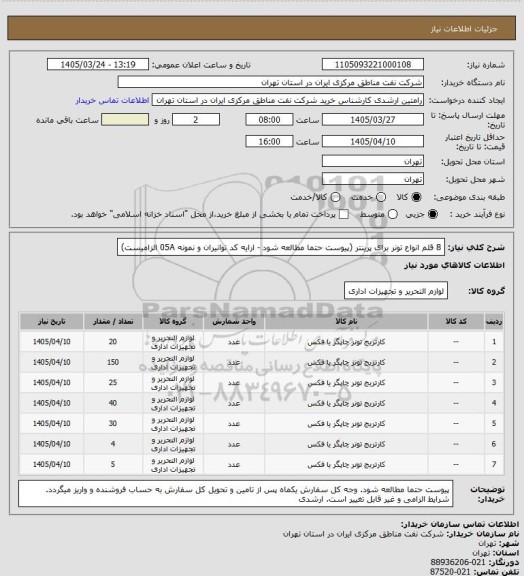This screenshot has height=576, width=524.
Task: Click the goods group cell in row 3
Action: pos(173,383)
